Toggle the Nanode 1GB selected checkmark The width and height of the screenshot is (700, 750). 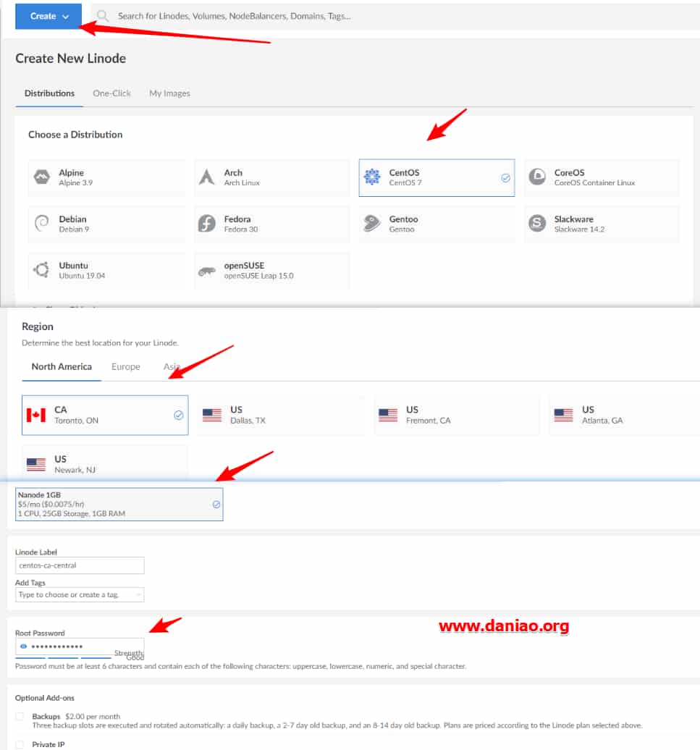216,504
